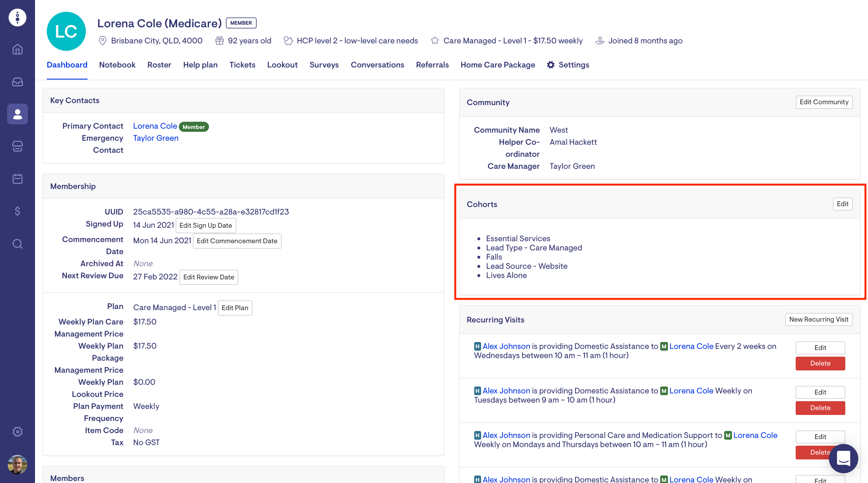Screen dimensions: 868x483
Task: Open the sidebar settings gear icon
Action: (18, 431)
